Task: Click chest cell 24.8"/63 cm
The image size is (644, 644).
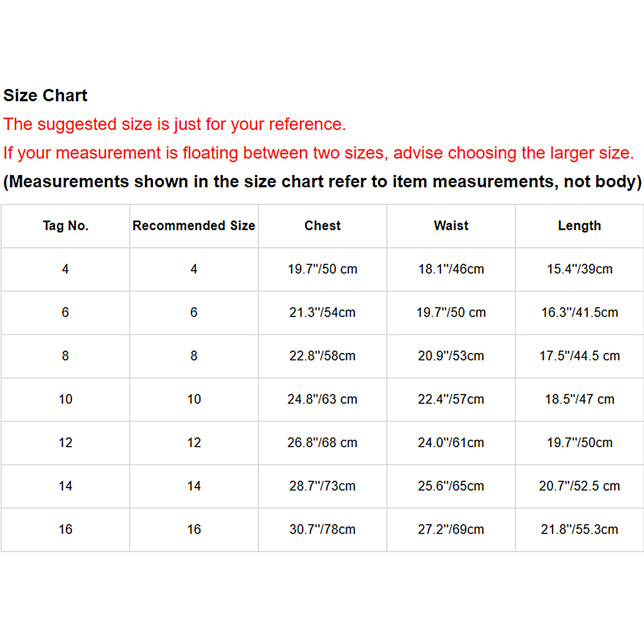Action: click(x=322, y=399)
